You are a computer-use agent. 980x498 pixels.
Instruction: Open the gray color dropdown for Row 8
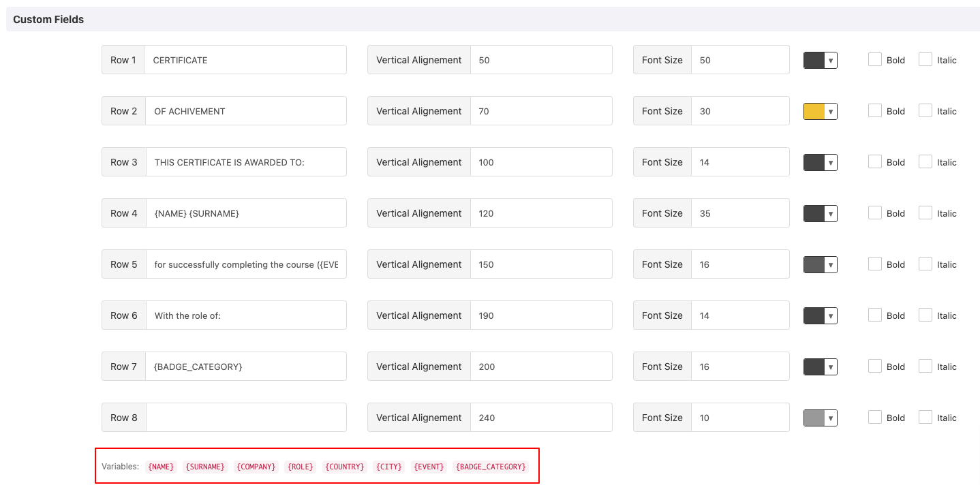[821, 418]
